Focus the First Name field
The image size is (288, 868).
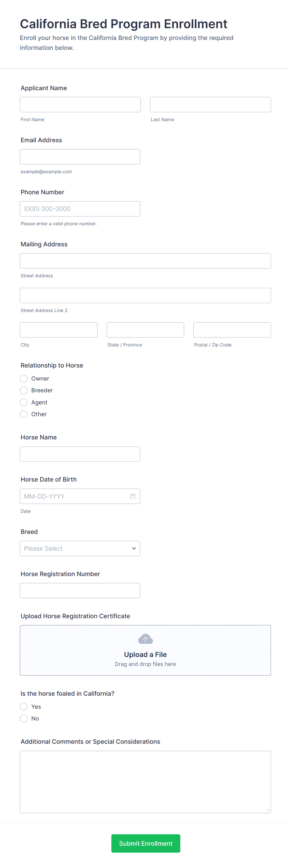(x=80, y=104)
